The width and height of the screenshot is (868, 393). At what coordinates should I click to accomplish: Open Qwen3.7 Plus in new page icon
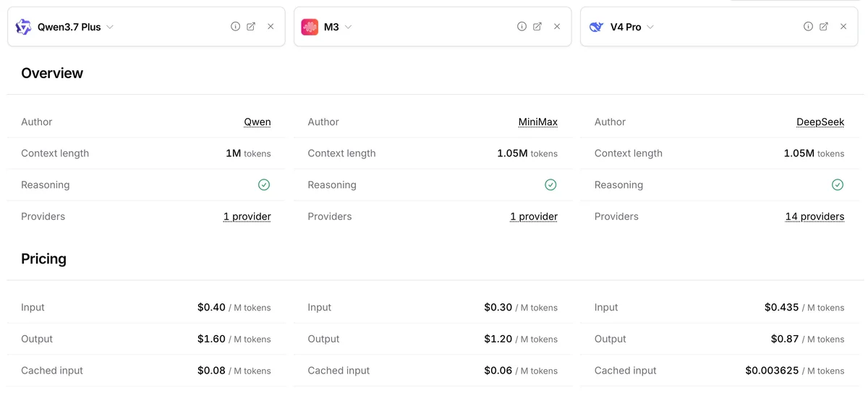[251, 26]
